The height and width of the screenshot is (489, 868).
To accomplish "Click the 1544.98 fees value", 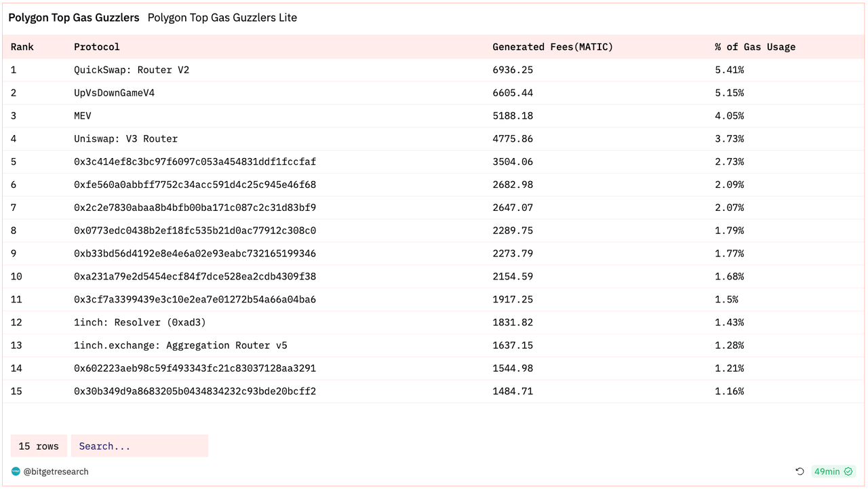I will click(x=513, y=369).
